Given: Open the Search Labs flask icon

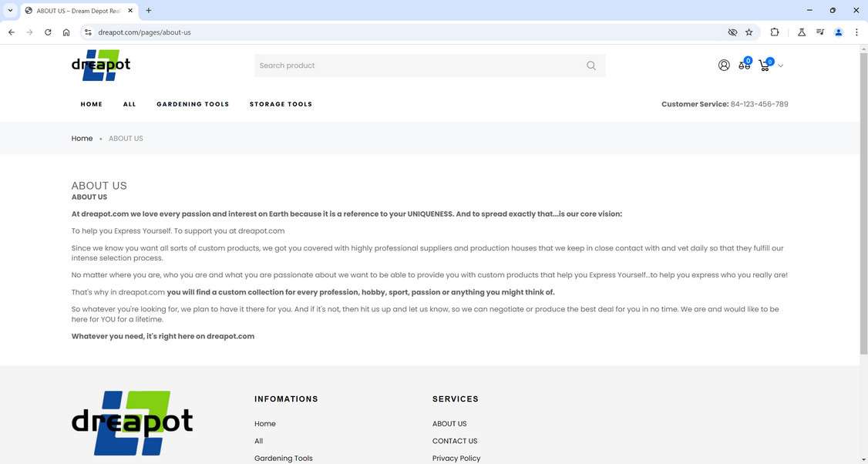Looking at the screenshot, I should (x=801, y=32).
